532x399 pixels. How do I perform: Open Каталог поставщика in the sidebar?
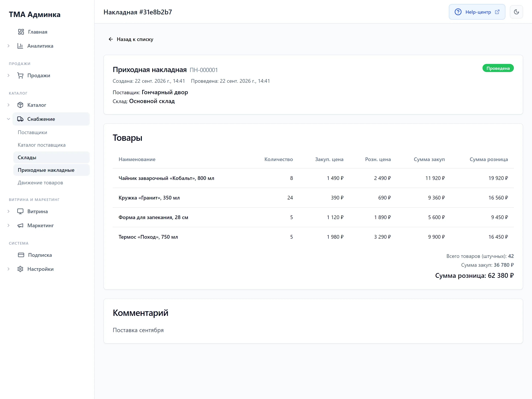click(x=52, y=145)
